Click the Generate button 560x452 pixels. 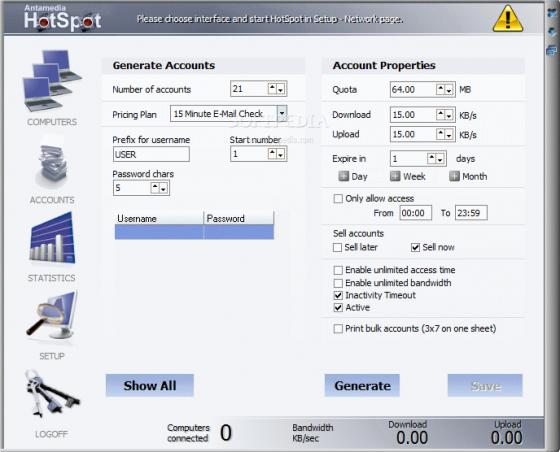(x=362, y=386)
